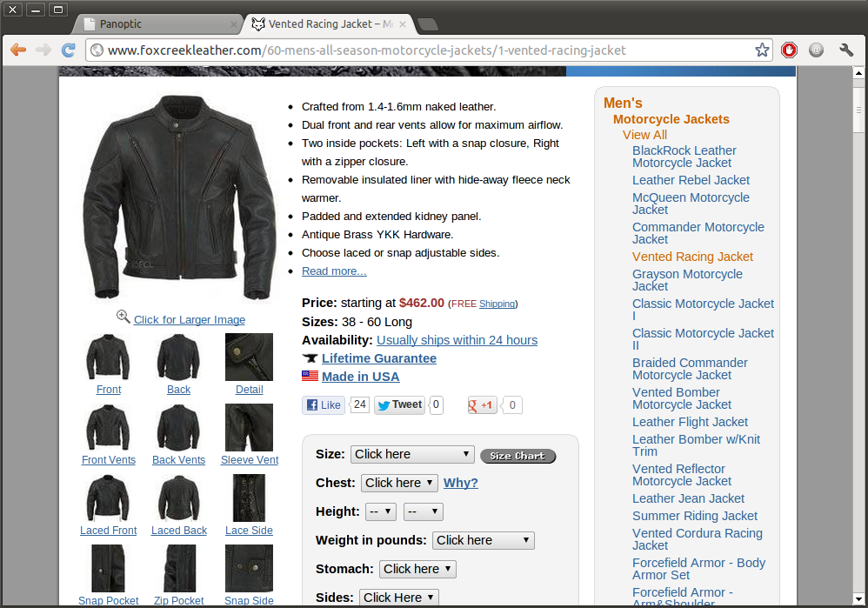Open the Stomach dropdown
Image resolution: width=868 pixels, height=608 pixels.
pos(417,569)
